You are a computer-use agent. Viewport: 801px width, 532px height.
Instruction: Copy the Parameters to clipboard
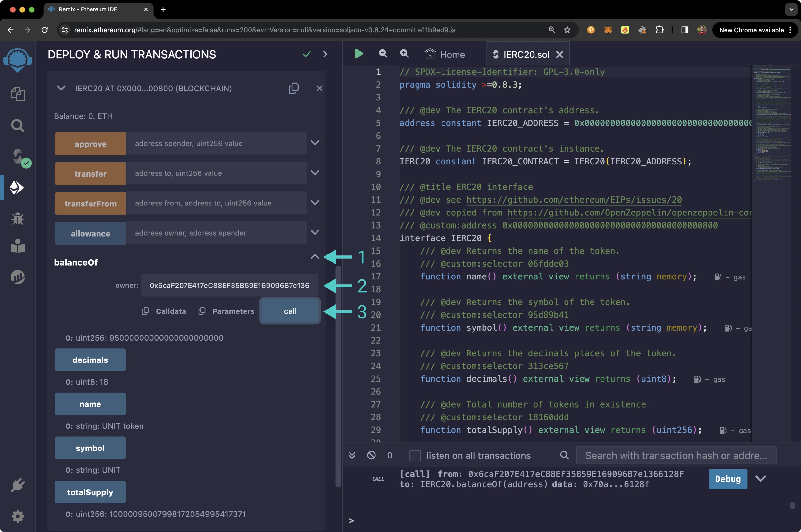(x=202, y=311)
